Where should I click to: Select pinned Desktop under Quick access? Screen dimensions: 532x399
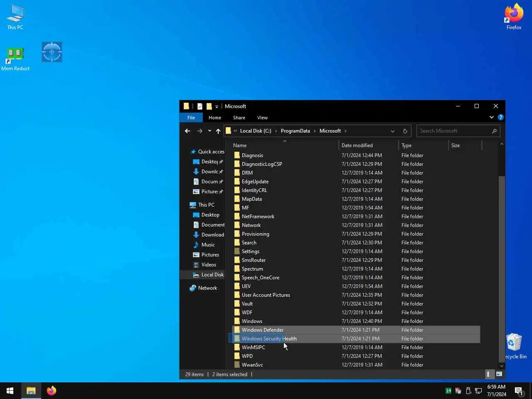pyautogui.click(x=208, y=162)
